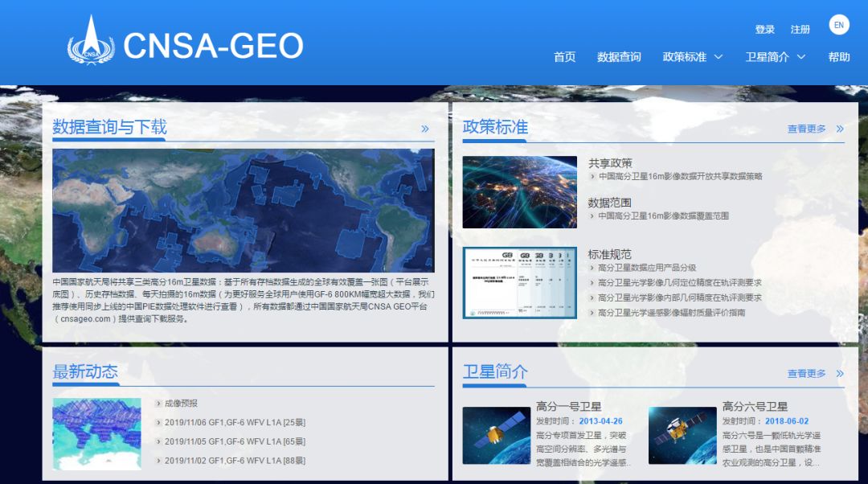Screen dimensions: 868x484
Task: Open the 成像预报 link
Action: (x=181, y=403)
